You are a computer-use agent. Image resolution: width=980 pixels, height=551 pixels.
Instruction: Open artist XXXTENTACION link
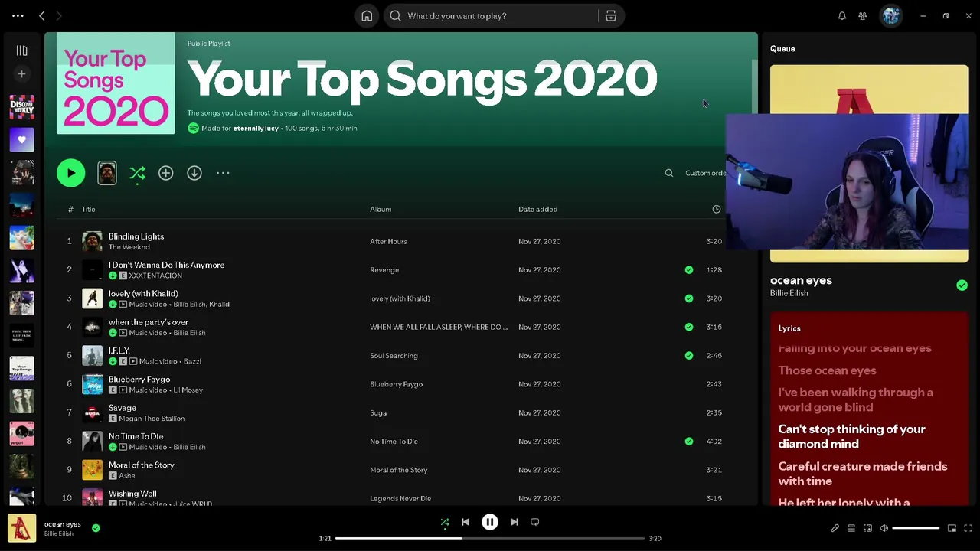tap(155, 275)
